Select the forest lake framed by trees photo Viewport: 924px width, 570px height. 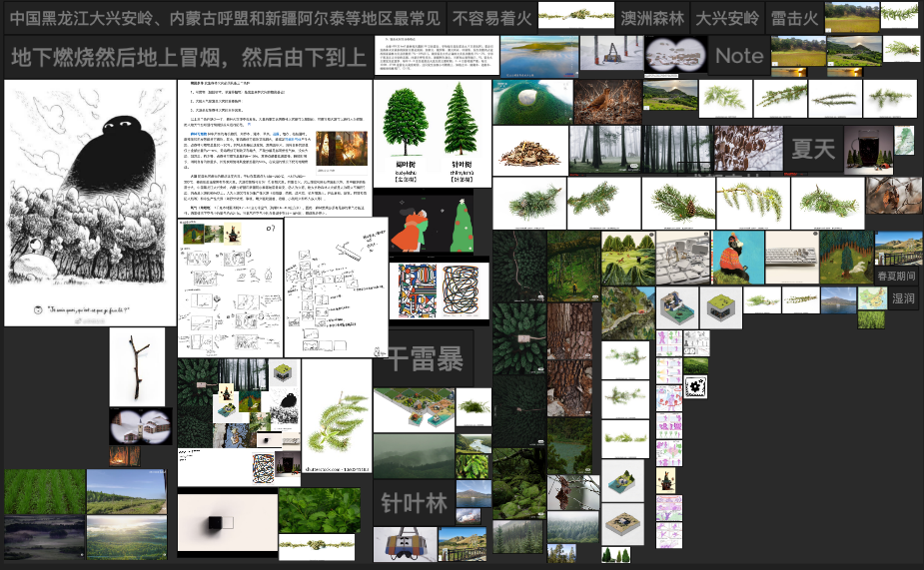[x=569, y=445]
